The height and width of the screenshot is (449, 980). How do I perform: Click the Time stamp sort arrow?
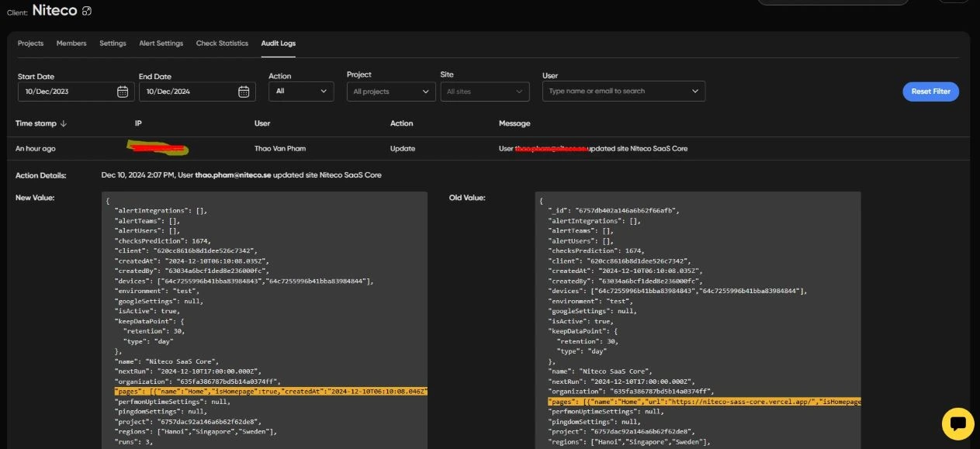(x=64, y=123)
